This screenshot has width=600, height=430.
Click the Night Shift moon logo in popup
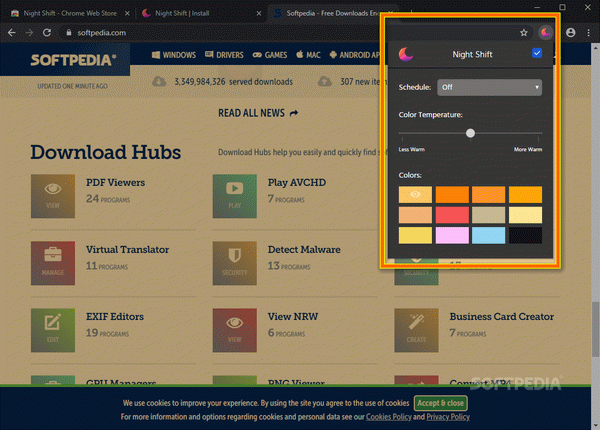(406, 54)
